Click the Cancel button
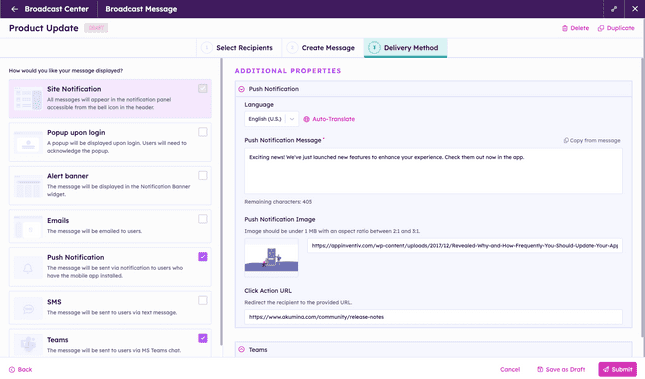 tap(510, 370)
